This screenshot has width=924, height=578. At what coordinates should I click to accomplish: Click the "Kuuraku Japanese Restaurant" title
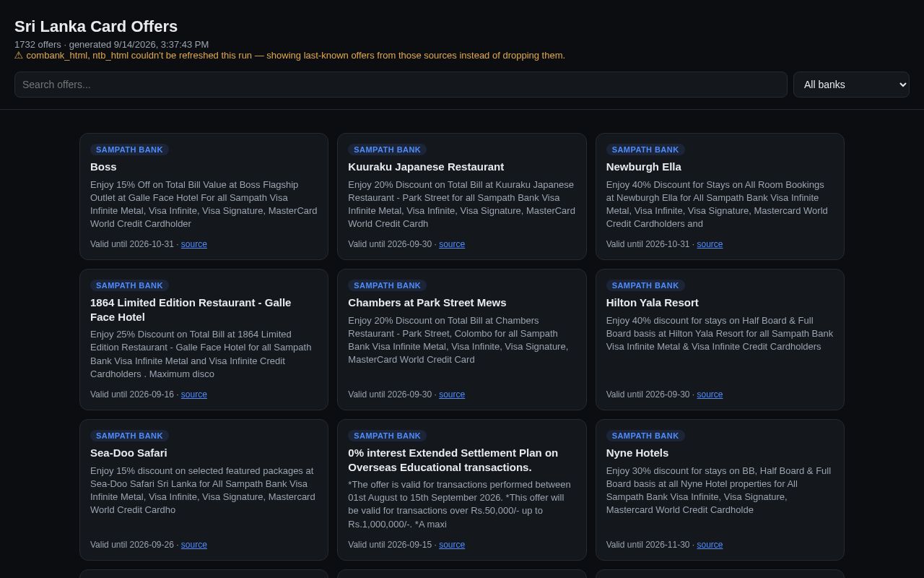tap(426, 167)
